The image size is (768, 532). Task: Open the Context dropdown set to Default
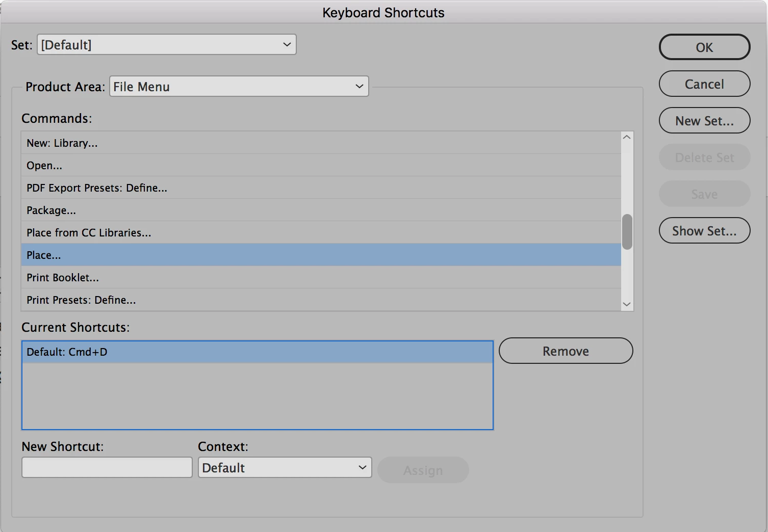pos(285,467)
